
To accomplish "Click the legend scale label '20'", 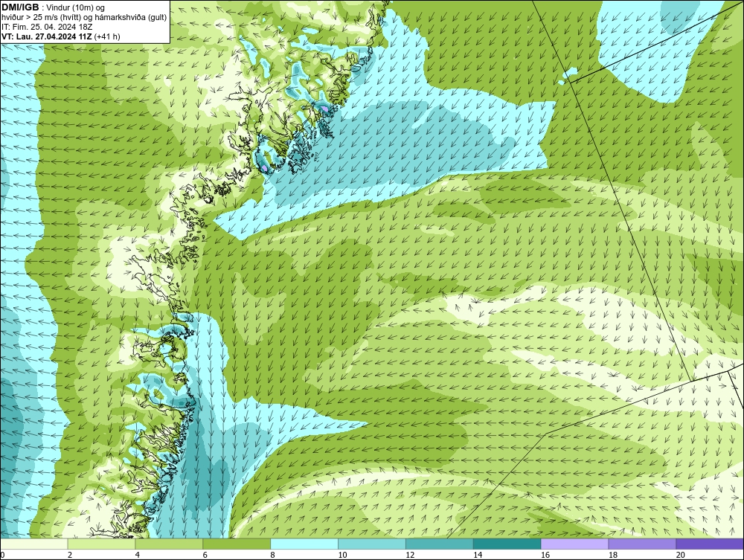I will coord(681,555).
